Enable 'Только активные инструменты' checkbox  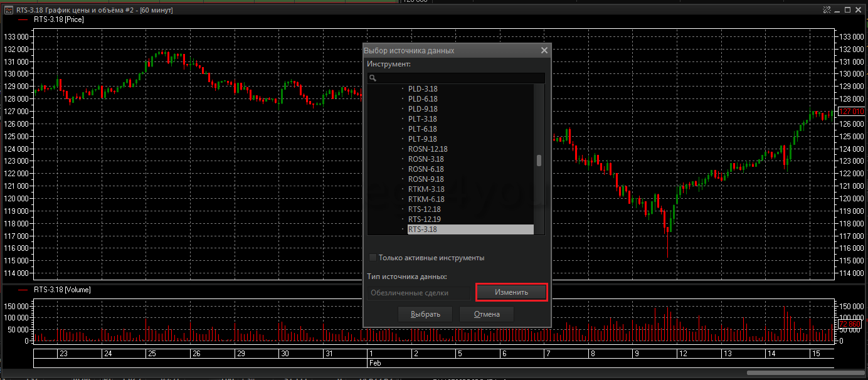(x=373, y=258)
